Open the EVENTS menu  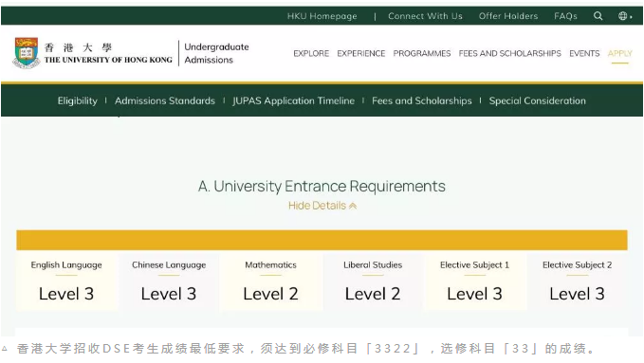(x=584, y=53)
